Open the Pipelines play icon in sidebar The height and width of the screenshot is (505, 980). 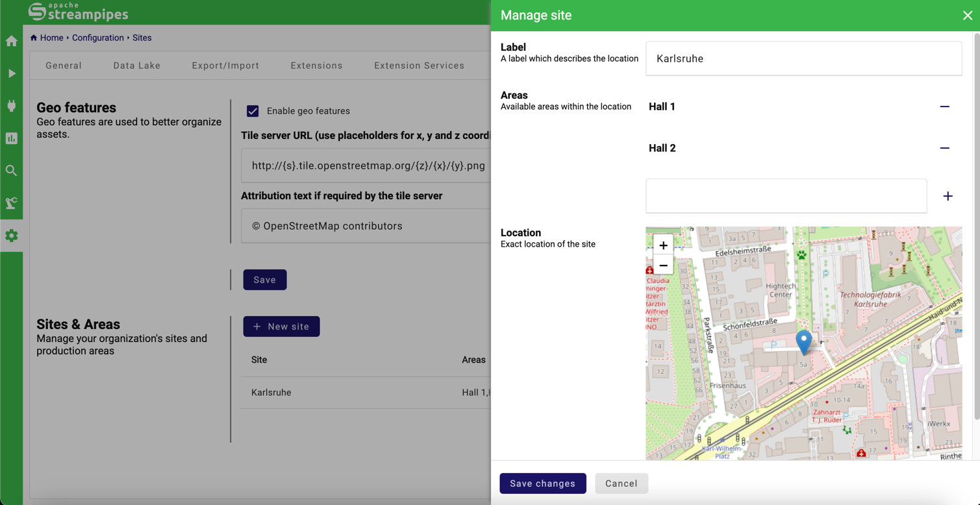click(12, 73)
